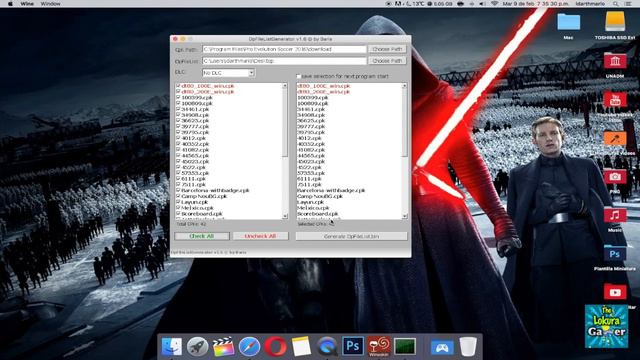Open the game controller folder in dock
The width and height of the screenshot is (640, 360).
click(442, 347)
